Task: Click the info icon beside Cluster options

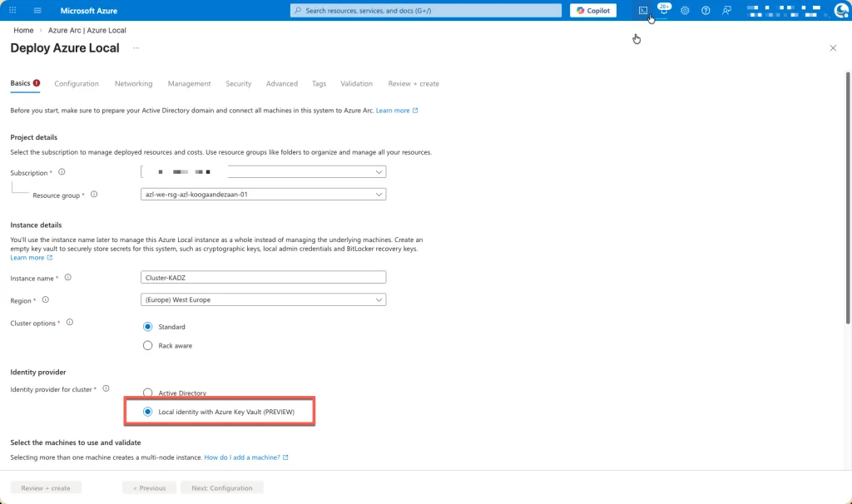Action: (x=70, y=322)
